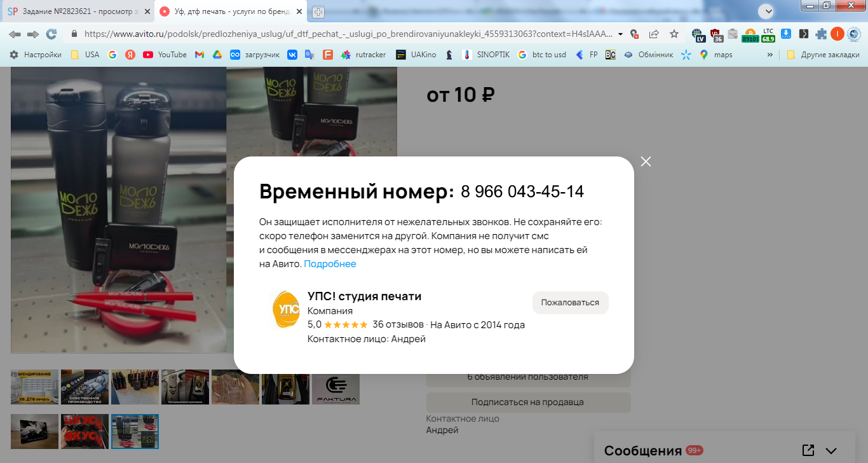Click the 36 отзывов reviews text
868x463 pixels.
398,324
